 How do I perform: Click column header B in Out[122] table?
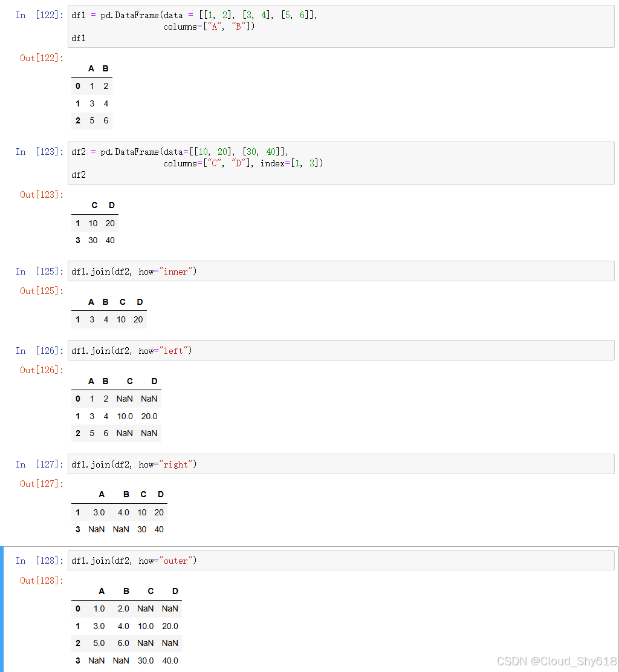tap(105, 68)
